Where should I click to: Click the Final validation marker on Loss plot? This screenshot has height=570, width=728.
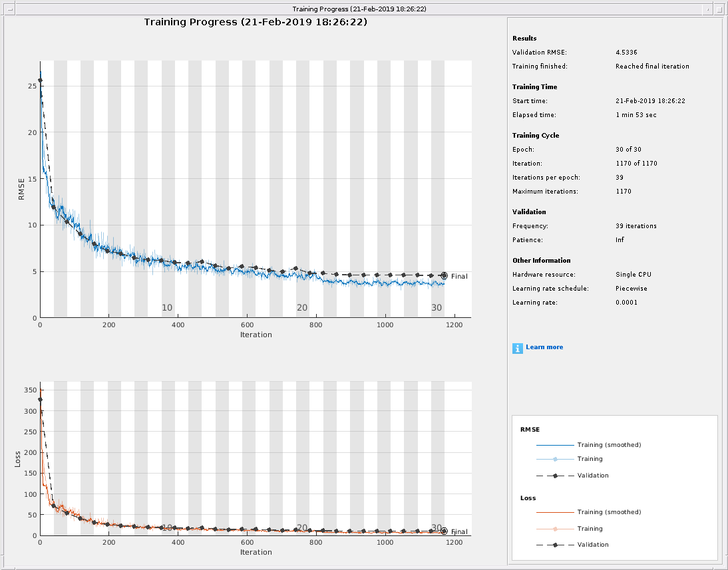click(444, 531)
